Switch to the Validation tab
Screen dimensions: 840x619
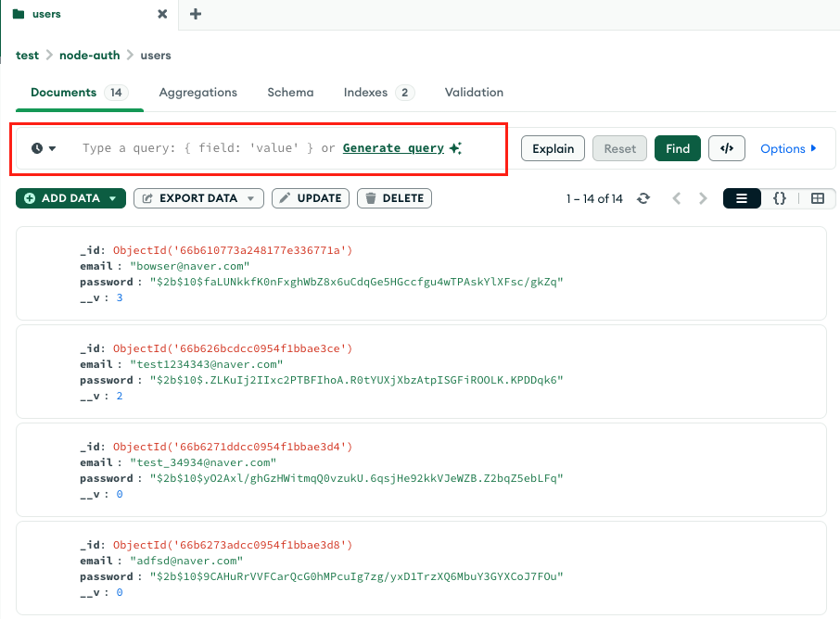coord(474,92)
